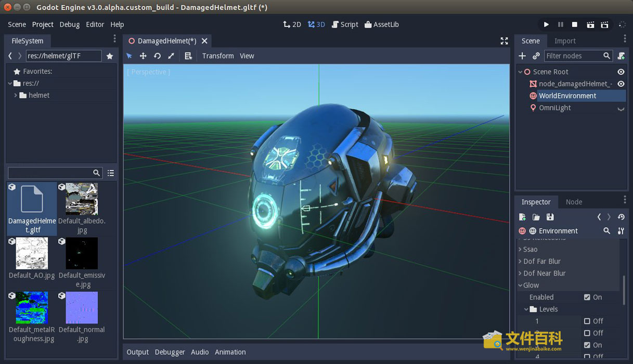
Task: Expand the helmet folder in FileSystem
Action: pos(16,96)
